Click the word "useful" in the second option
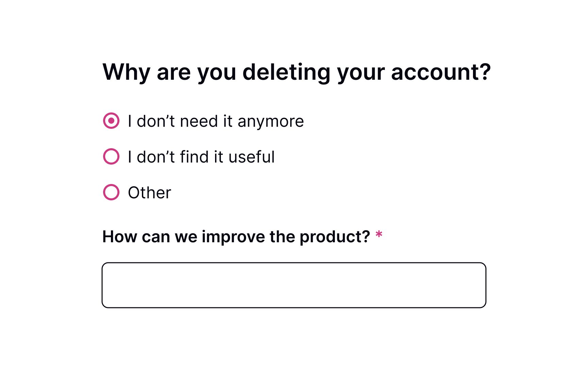588x368 pixels. (251, 157)
